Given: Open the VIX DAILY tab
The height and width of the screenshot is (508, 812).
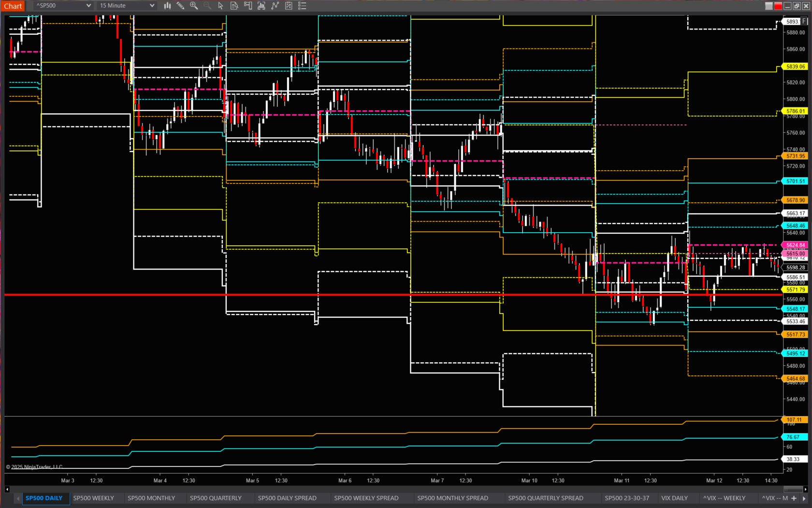Looking at the screenshot, I should tap(675, 498).
